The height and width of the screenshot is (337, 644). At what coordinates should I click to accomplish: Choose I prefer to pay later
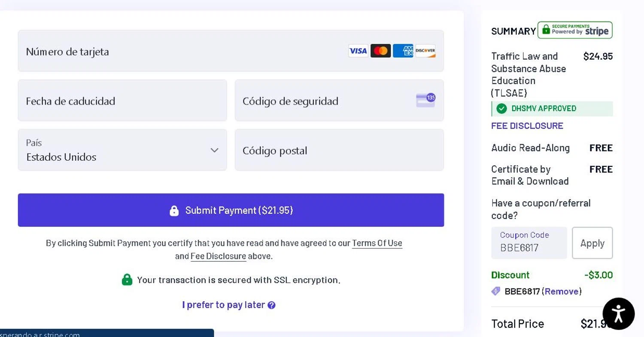pyautogui.click(x=223, y=305)
